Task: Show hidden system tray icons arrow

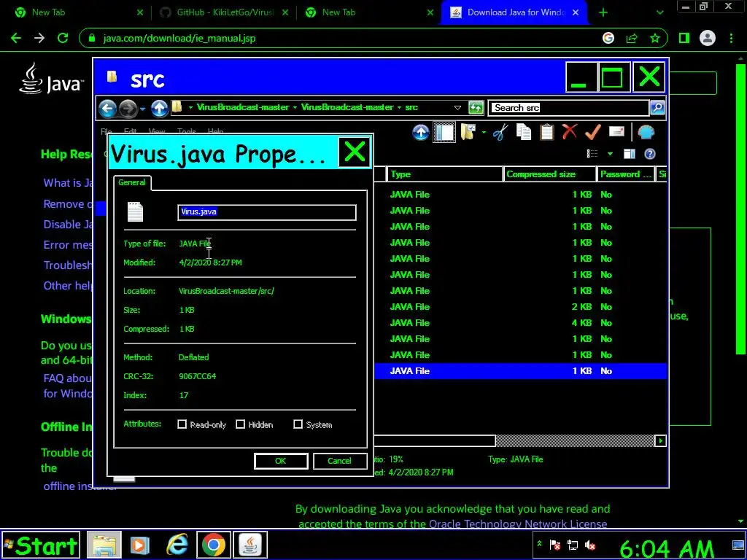Action: pyautogui.click(x=539, y=543)
